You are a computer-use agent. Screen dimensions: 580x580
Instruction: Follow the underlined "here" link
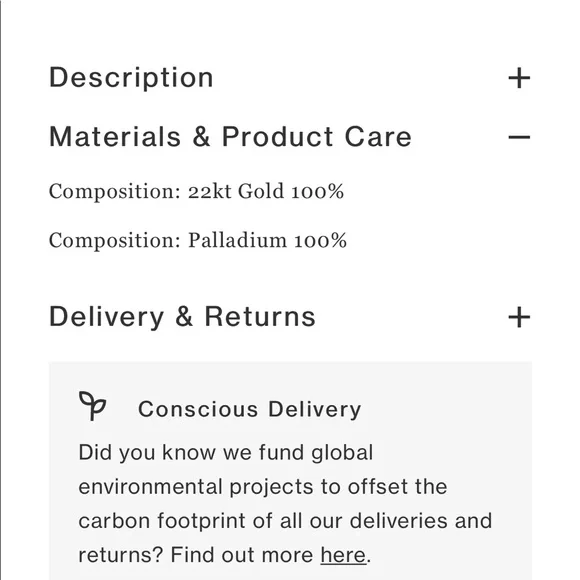tap(343, 555)
